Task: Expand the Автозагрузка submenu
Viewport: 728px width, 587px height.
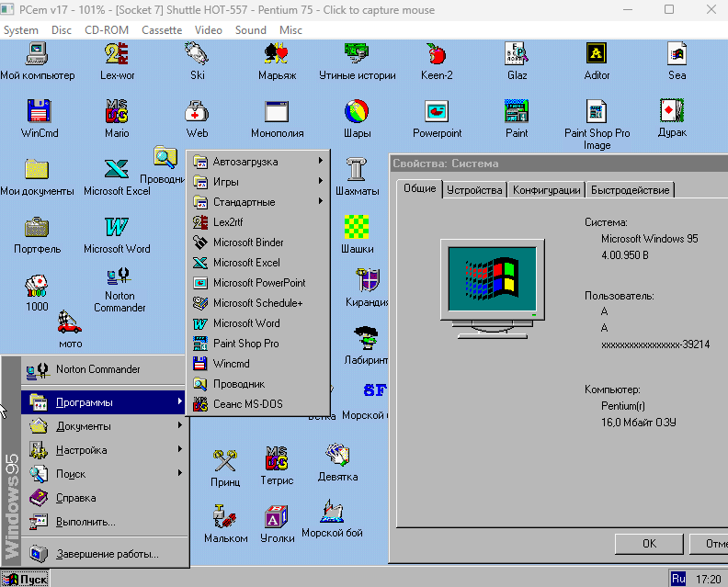Action: [257, 162]
